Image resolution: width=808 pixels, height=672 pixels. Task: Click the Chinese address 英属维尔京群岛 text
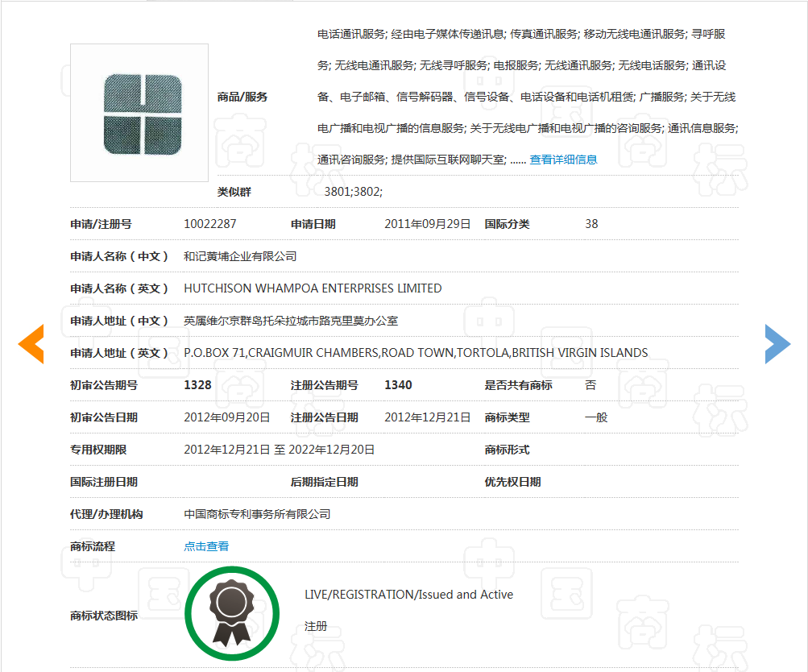coord(291,321)
